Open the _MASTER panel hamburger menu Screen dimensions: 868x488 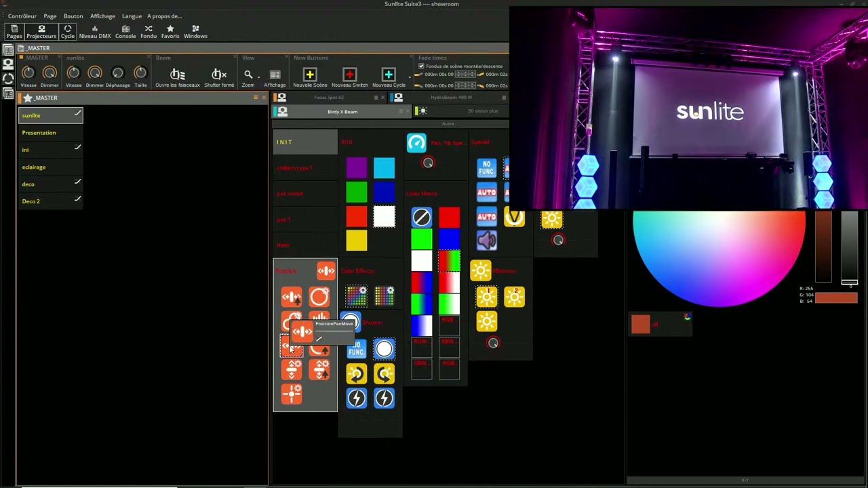(256, 98)
